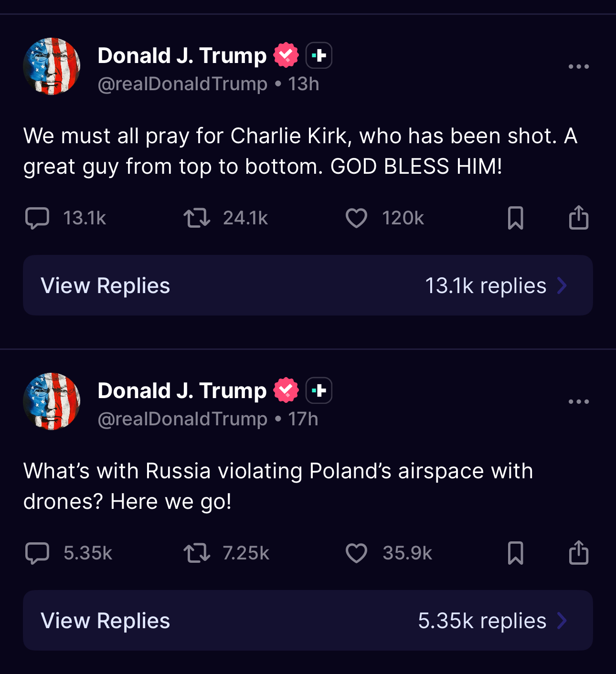Repost the Poland airspace post
Image resolution: width=616 pixels, height=674 pixels.
197,553
